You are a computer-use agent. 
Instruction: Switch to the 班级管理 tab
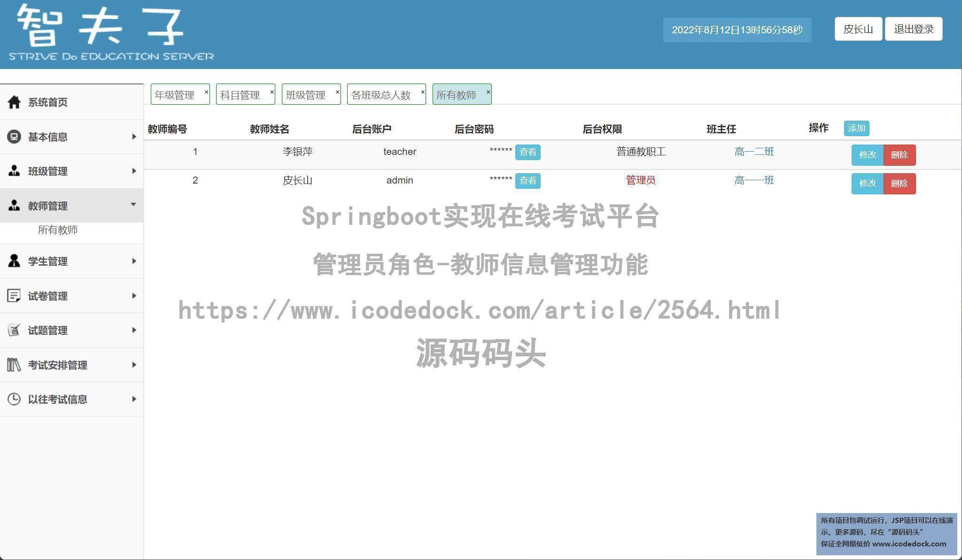point(306,95)
